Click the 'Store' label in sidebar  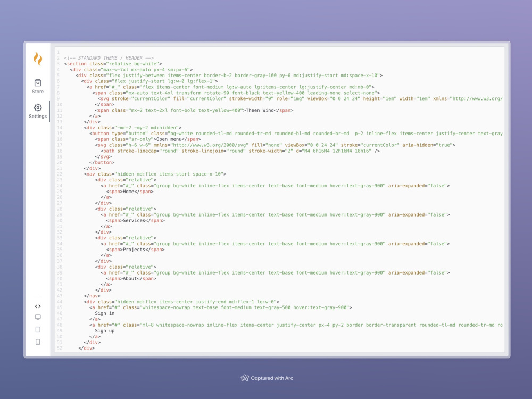(38, 92)
